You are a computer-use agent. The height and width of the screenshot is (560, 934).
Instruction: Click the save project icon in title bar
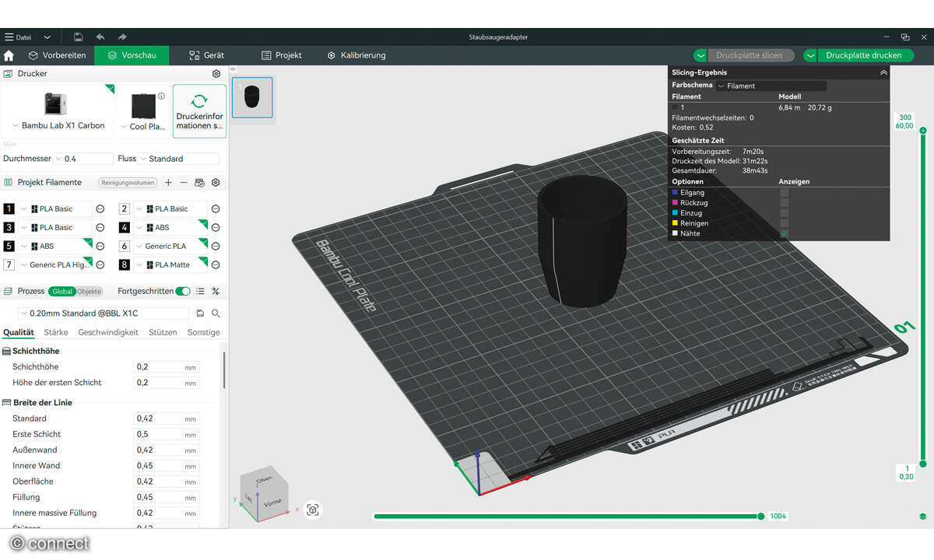78,37
